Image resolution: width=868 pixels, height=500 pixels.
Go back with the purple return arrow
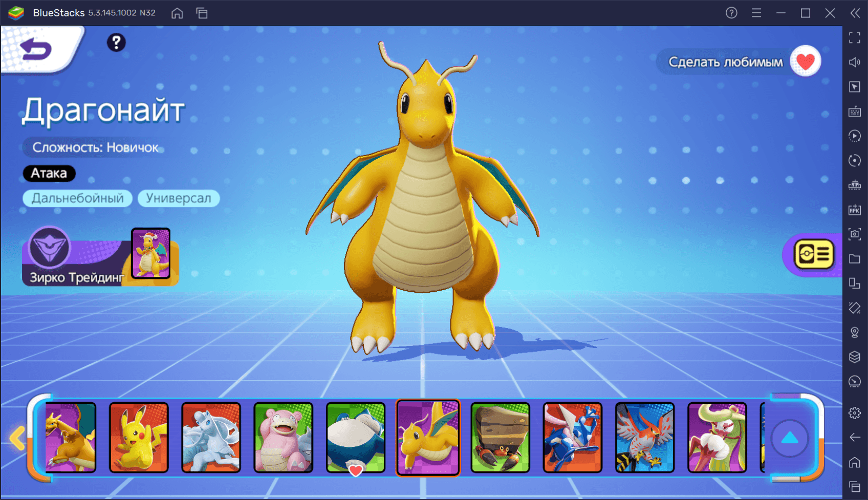point(36,49)
